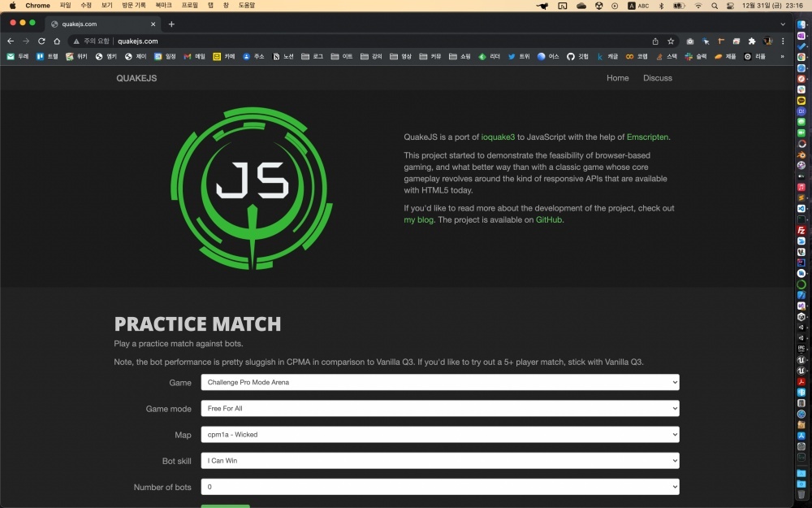Open the Apple menu

12,6
